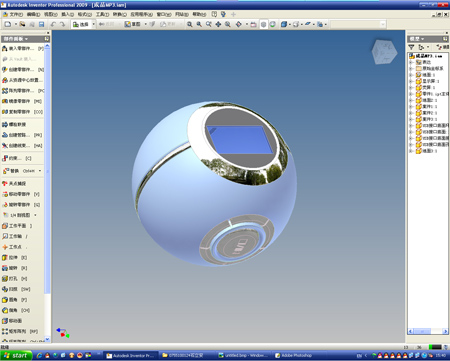The image size is (450, 361).
Task: Select the Pan tool cross arrows icon
Action: 218,24
